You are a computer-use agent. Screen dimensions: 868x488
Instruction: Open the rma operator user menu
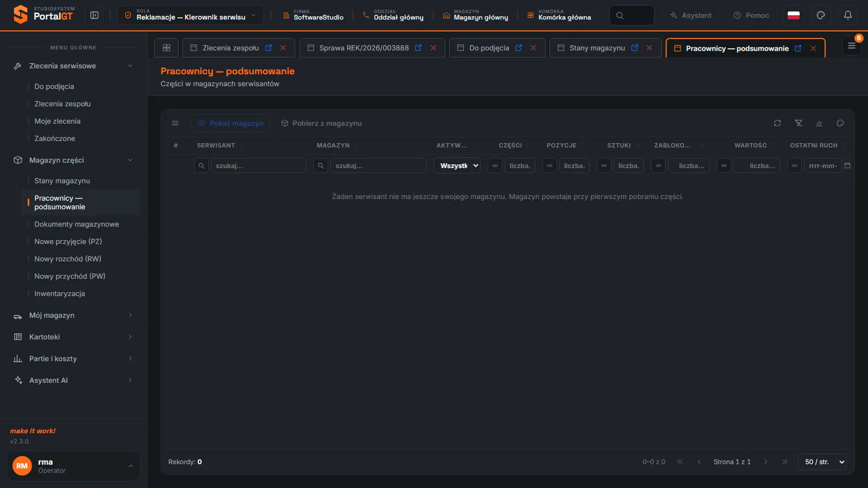(x=73, y=466)
